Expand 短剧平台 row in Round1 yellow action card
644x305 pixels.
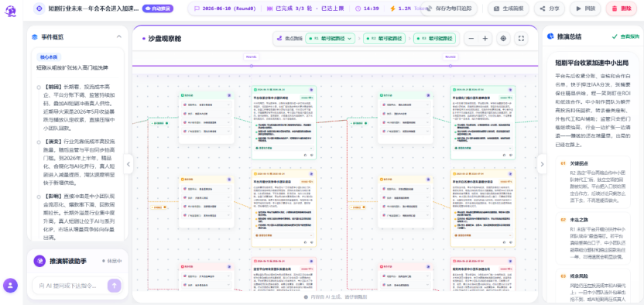[207, 188]
